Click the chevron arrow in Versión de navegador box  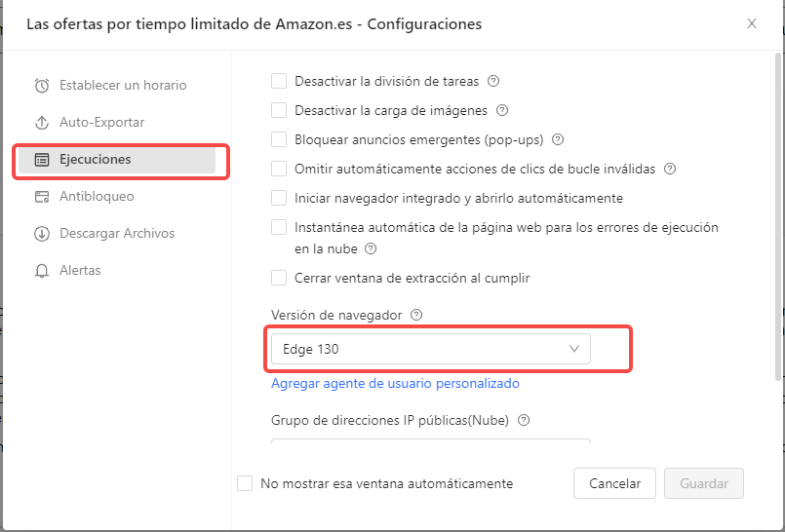click(574, 349)
